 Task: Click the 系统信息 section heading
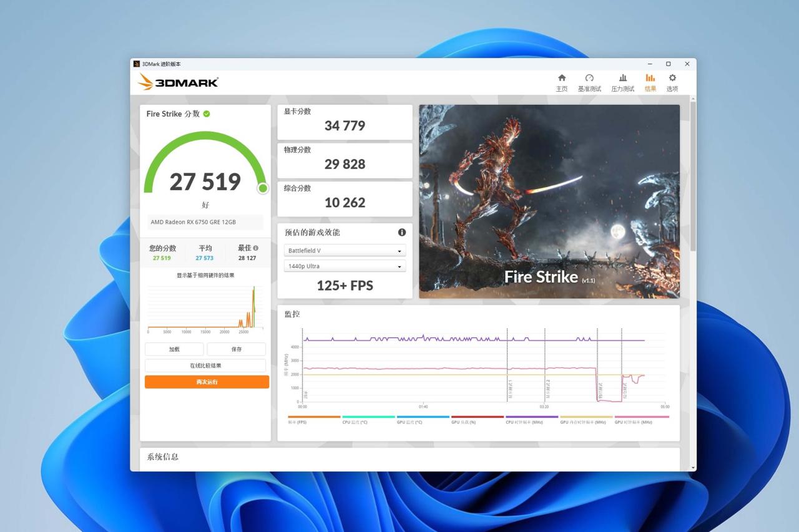[x=162, y=457]
